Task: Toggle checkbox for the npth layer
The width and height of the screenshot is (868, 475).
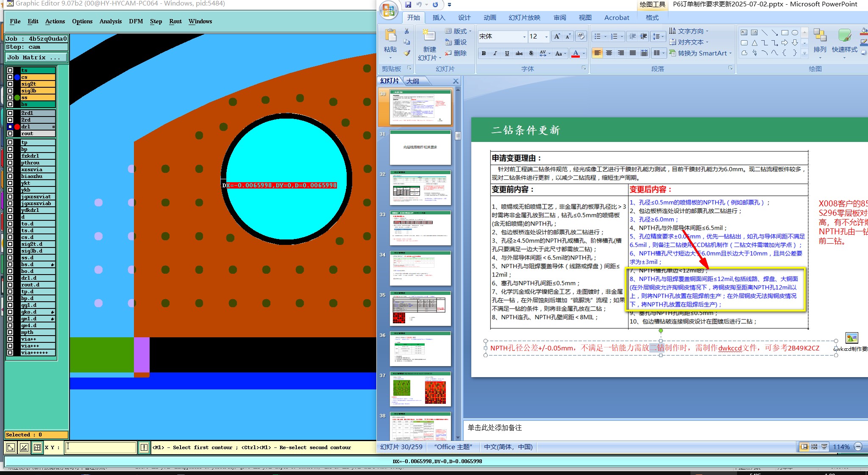Action: 10,332
